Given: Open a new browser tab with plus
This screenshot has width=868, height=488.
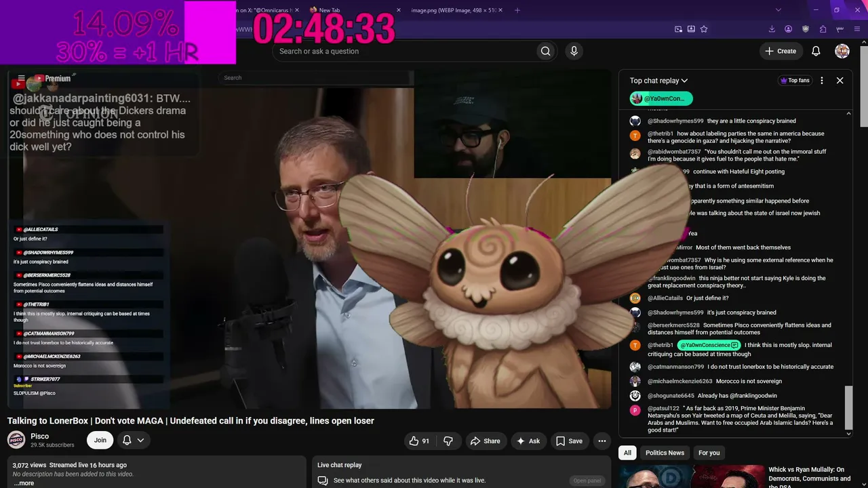Looking at the screenshot, I should [x=517, y=10].
